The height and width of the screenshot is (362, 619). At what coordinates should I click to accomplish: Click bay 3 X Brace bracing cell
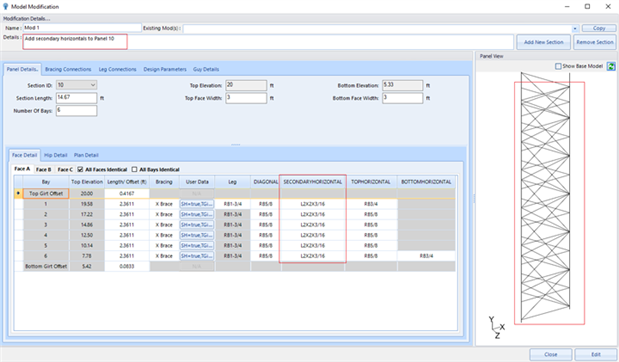coord(164,225)
